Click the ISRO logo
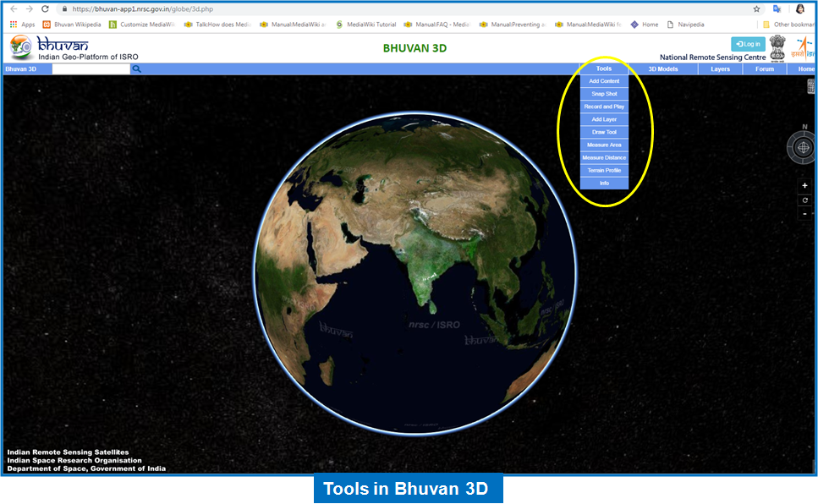Screen dimensions: 818x504 804,47
